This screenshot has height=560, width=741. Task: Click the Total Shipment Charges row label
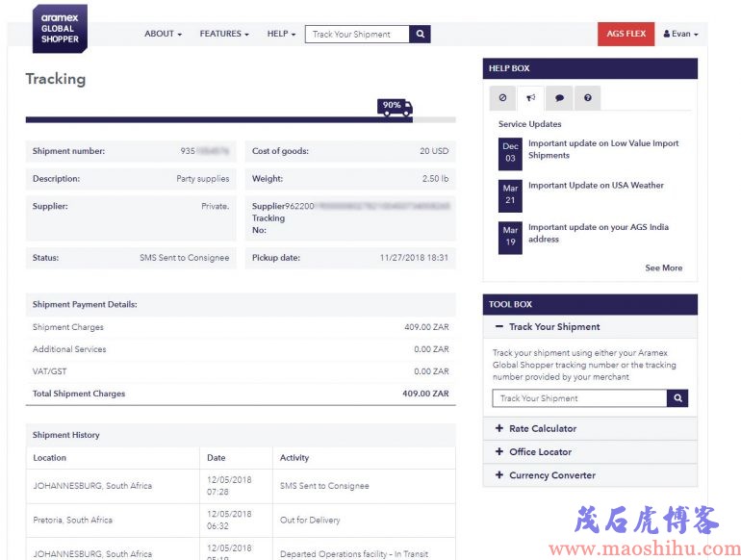coord(79,394)
